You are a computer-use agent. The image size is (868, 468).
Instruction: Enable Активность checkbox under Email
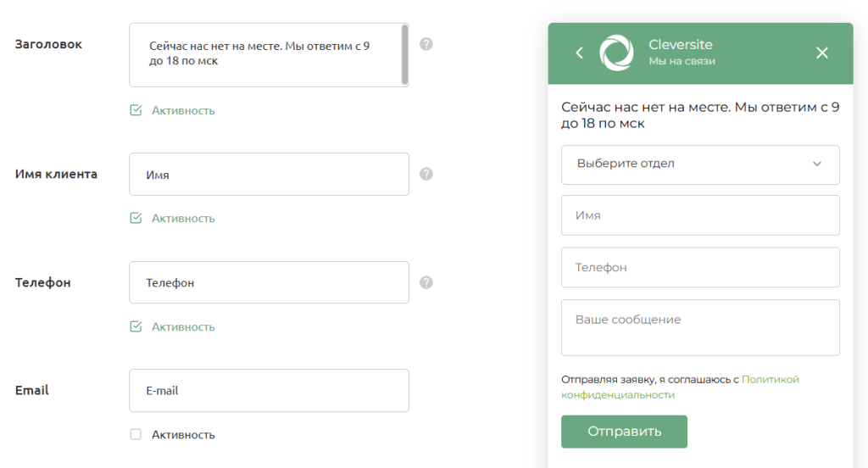136,435
